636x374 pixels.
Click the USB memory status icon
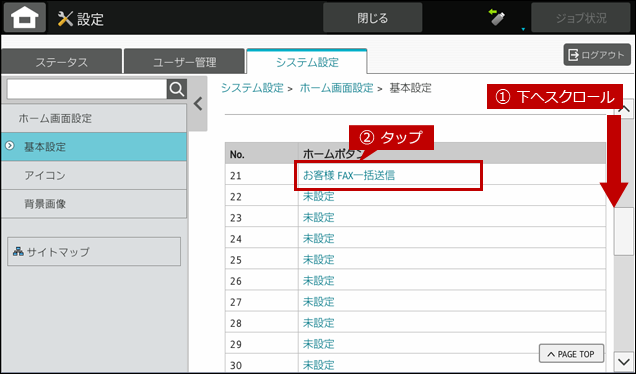pos(497,17)
